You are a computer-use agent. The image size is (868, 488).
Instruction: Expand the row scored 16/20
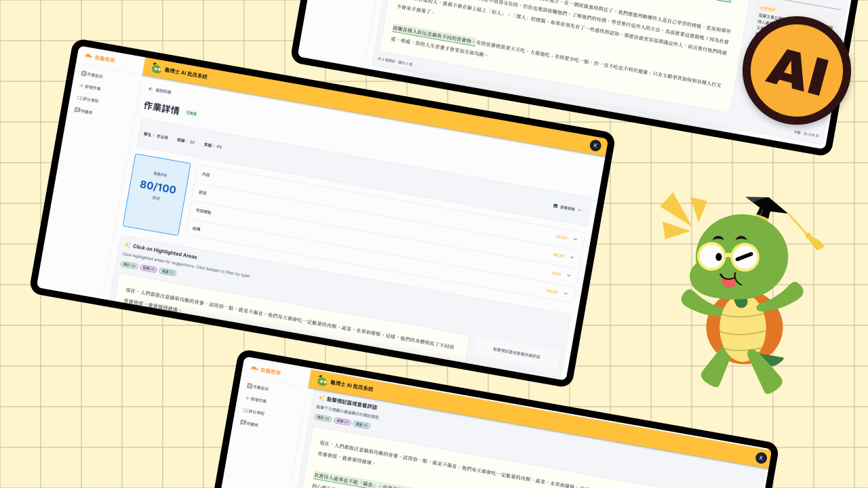572,257
